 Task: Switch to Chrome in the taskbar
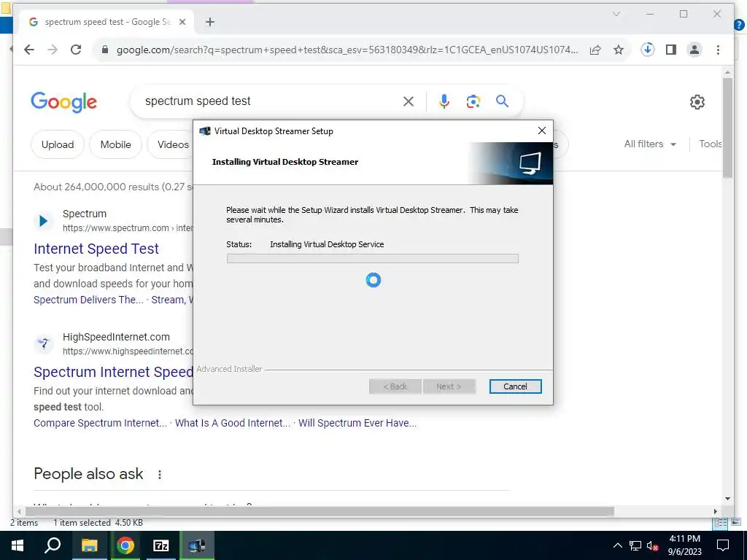(x=125, y=545)
